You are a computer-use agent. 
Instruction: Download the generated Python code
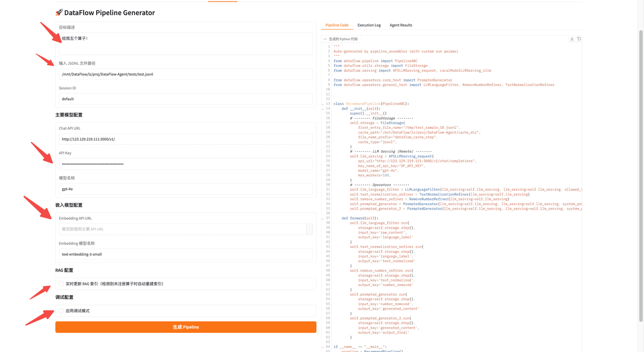point(572,39)
